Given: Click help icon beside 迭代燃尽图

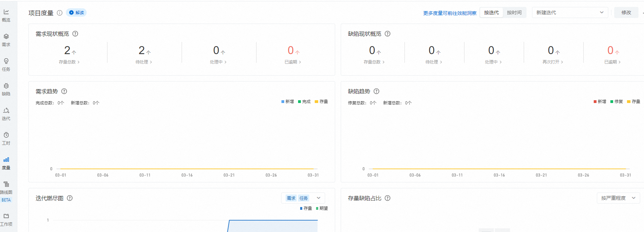Looking at the screenshot, I should (70, 198).
